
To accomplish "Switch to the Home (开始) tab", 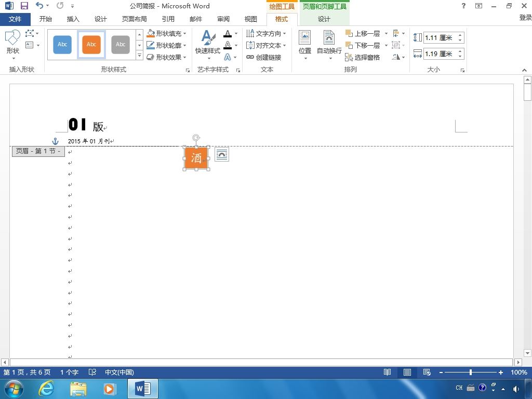I will (46, 19).
